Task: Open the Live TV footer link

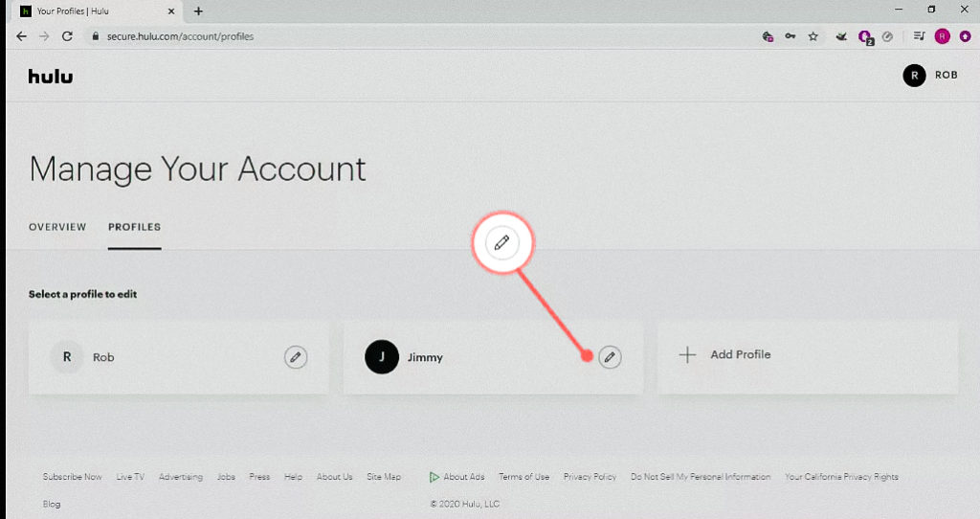Action: [x=130, y=477]
